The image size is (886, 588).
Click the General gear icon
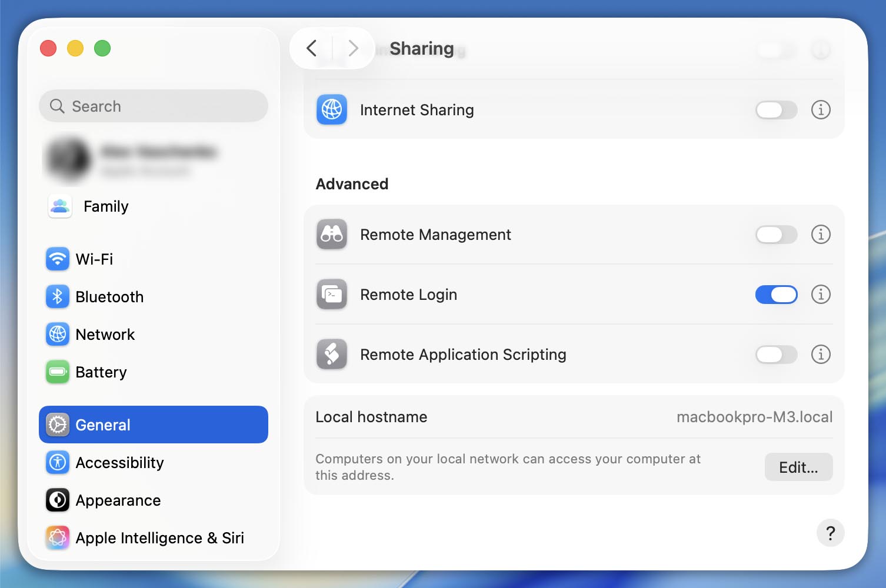(x=58, y=425)
